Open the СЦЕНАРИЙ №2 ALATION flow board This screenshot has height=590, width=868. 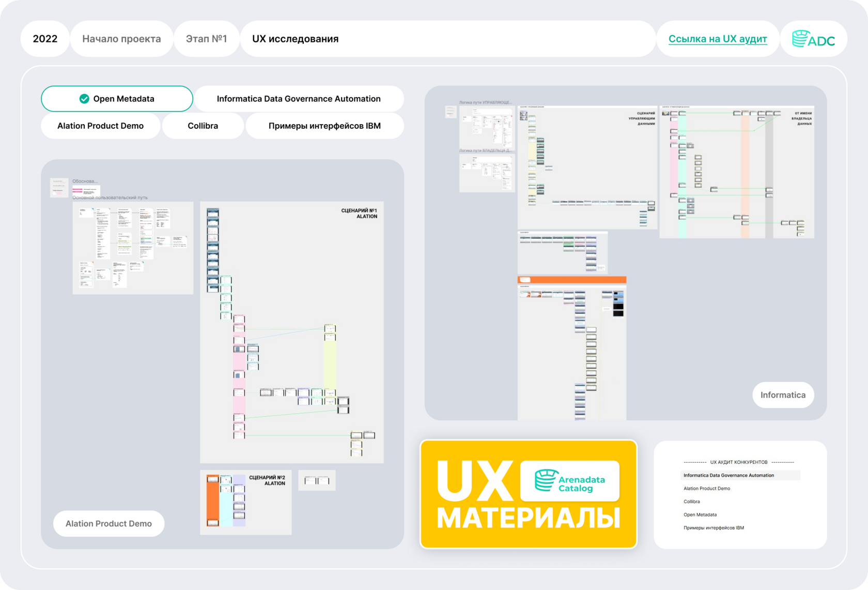tap(246, 502)
